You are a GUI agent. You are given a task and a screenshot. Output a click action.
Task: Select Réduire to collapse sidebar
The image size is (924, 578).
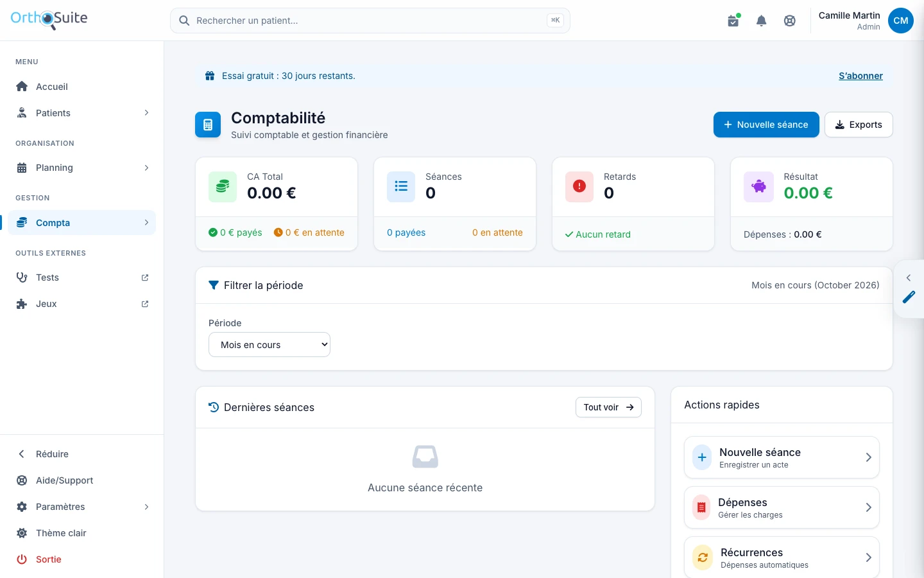82,454
